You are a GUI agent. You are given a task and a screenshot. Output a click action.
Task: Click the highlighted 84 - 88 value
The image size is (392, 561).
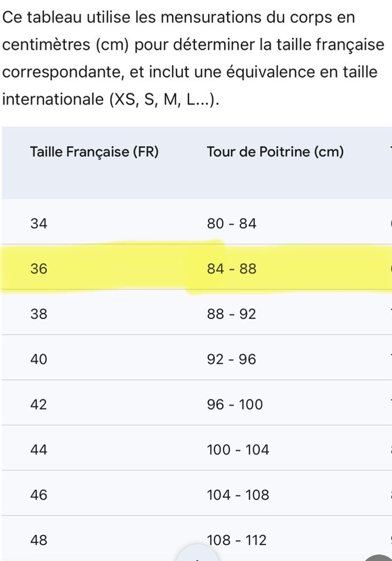(231, 269)
